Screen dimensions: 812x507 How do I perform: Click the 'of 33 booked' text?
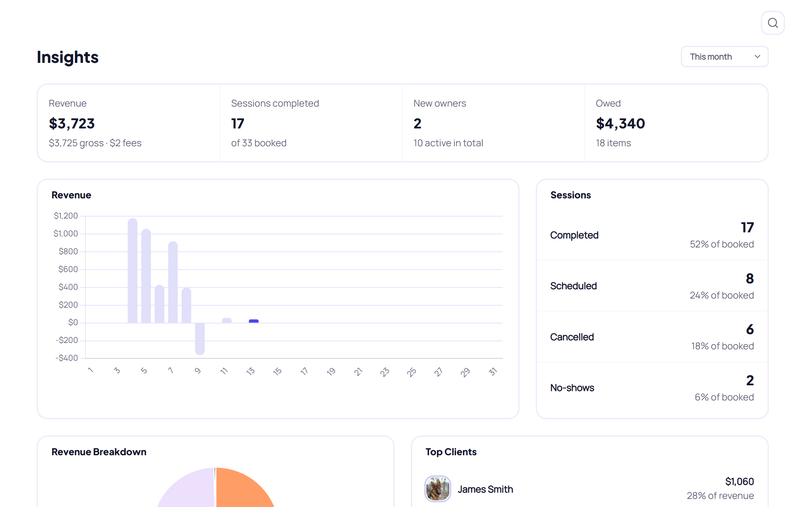[x=259, y=143]
